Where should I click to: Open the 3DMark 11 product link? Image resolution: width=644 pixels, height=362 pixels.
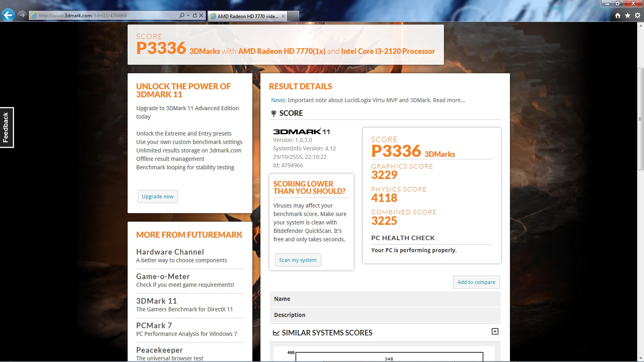pyautogui.click(x=157, y=301)
